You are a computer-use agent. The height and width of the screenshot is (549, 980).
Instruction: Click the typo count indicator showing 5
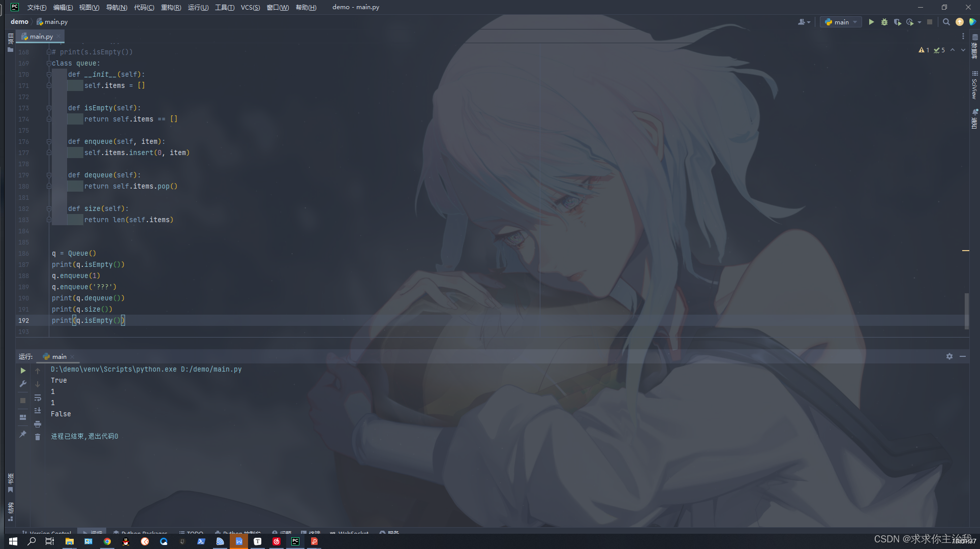coord(939,50)
